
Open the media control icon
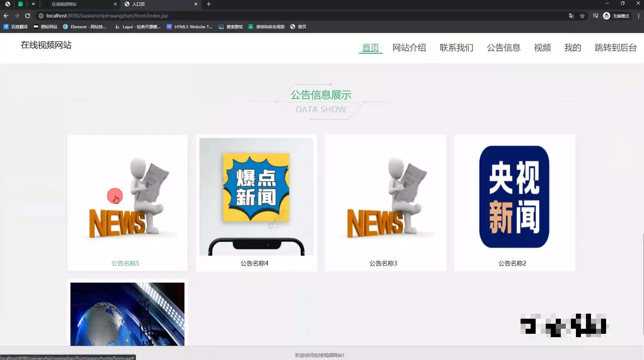pos(595,16)
